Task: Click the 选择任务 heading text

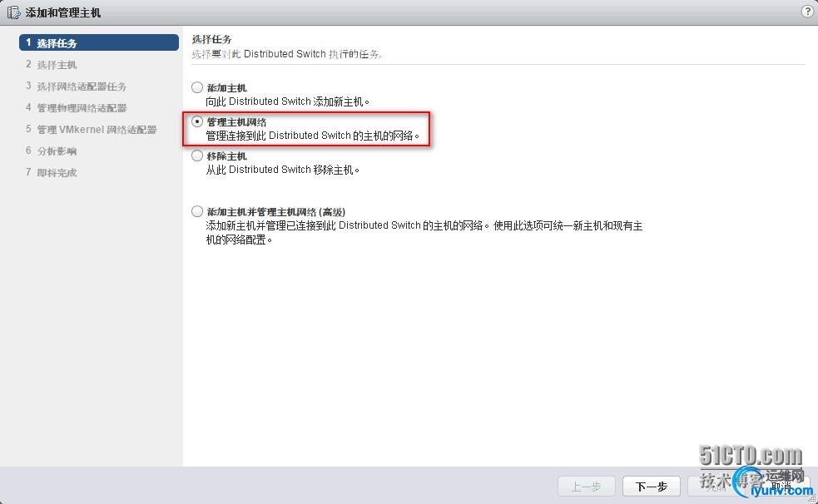Action: click(x=212, y=39)
